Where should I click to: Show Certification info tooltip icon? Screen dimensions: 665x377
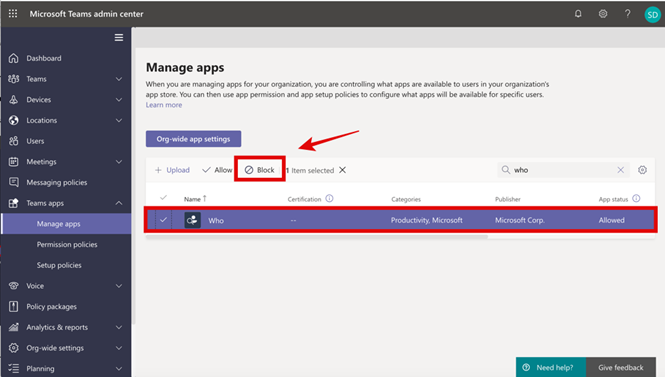click(x=330, y=198)
